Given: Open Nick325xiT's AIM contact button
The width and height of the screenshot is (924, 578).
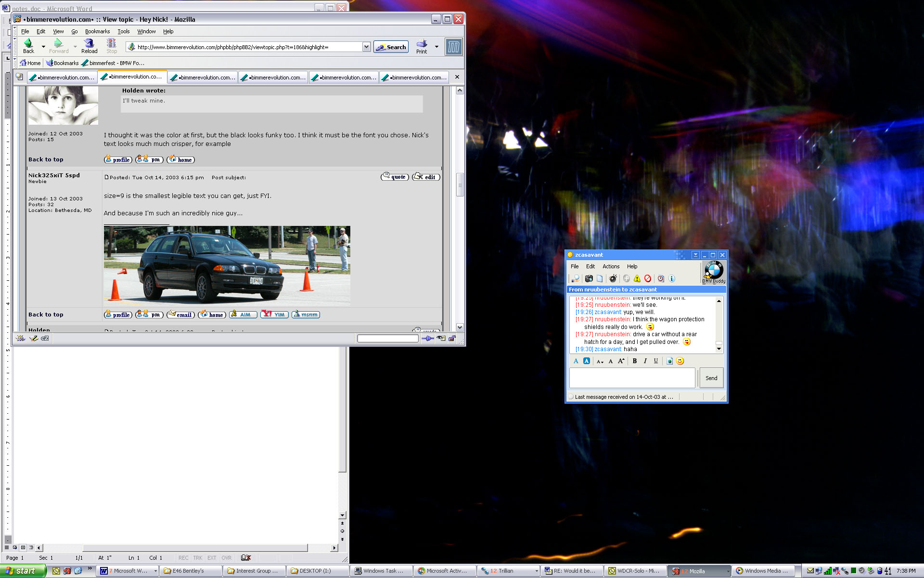Looking at the screenshot, I should [243, 315].
